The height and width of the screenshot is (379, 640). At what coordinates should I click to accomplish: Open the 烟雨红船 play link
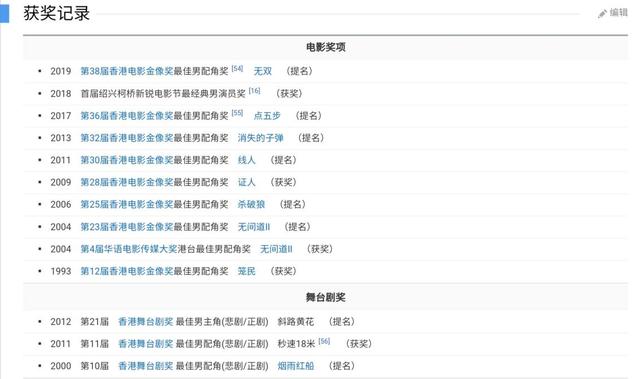point(296,366)
